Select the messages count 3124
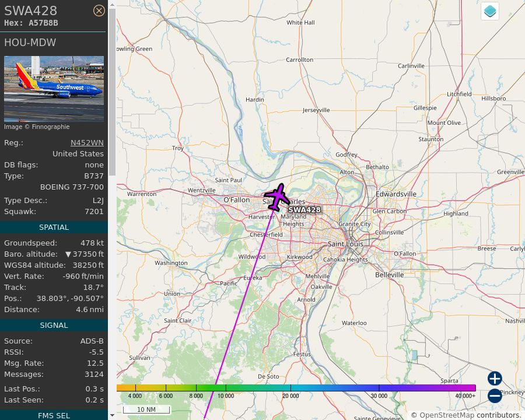The image size is (525, 420). tap(94, 374)
